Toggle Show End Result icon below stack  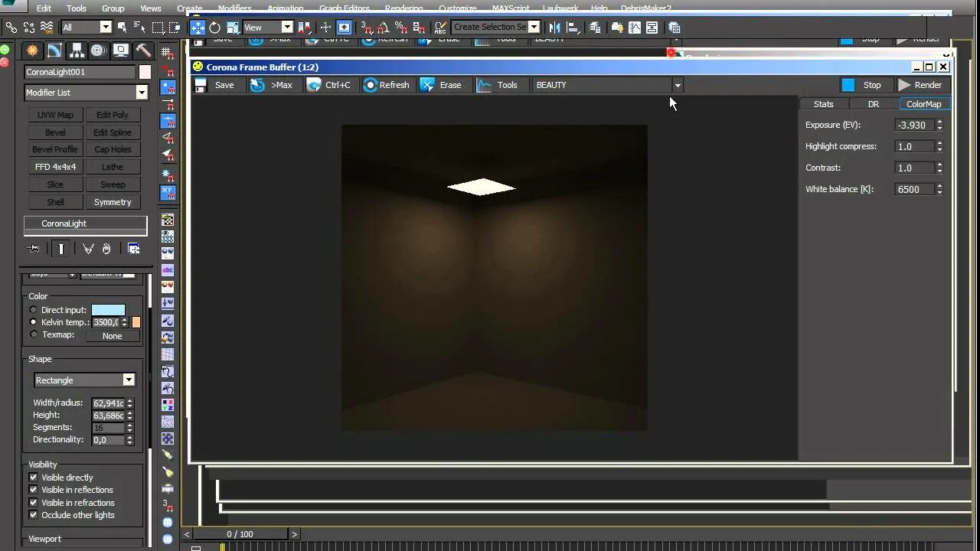61,249
